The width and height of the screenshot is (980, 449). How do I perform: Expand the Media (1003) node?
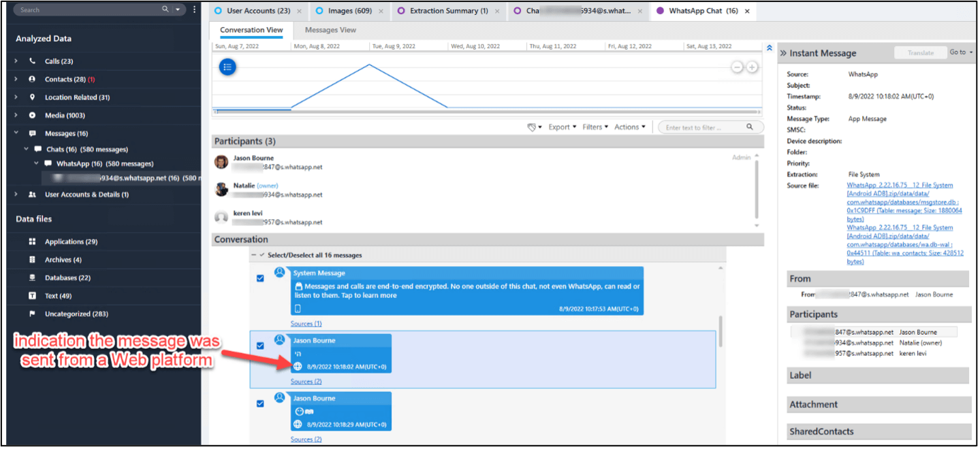[x=16, y=115]
